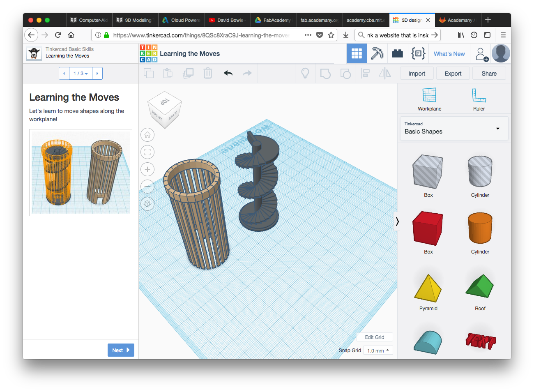534x392 pixels.
Task: Select the Ruler tool
Action: point(479,99)
